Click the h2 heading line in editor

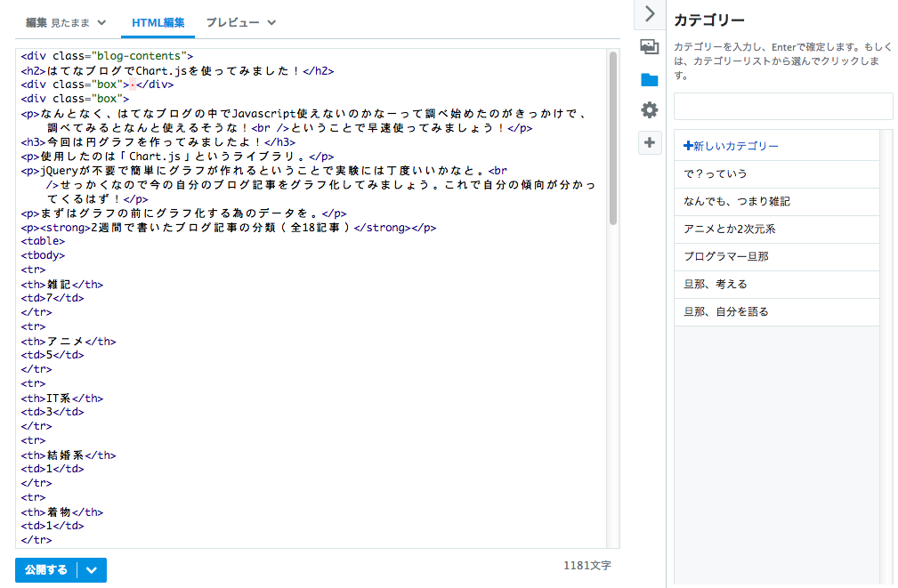pyautogui.click(x=177, y=70)
